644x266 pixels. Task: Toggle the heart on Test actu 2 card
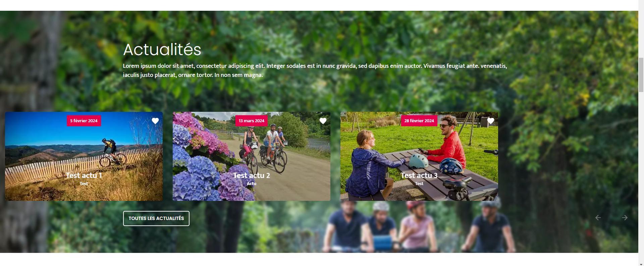point(323,121)
